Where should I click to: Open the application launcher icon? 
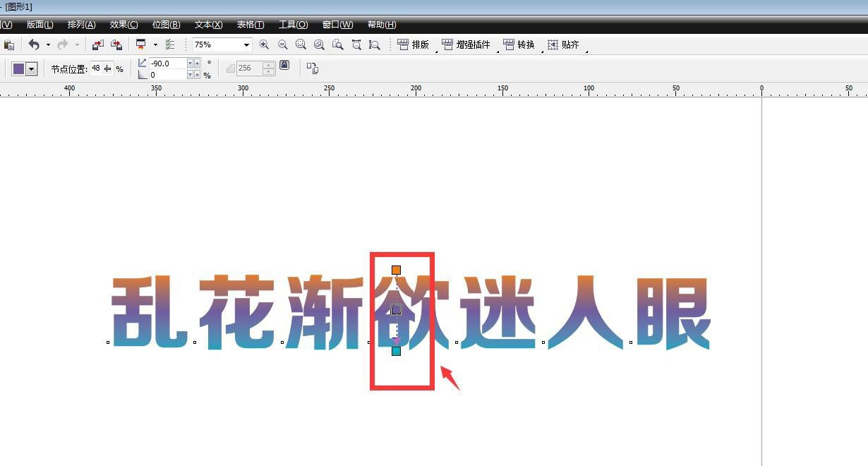click(x=141, y=44)
